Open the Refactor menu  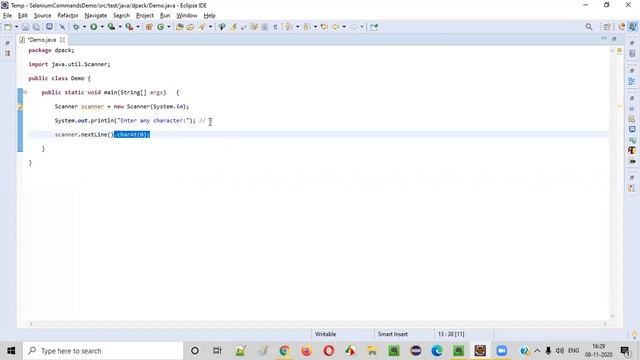[68, 16]
